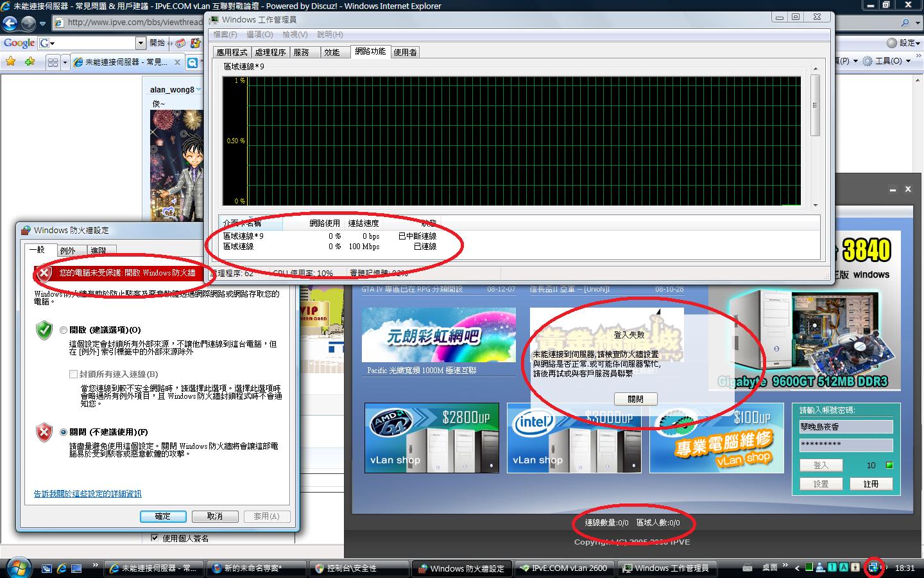
Task: Toggle 封鎖所有連入連線 checkbox
Action: click(x=73, y=374)
